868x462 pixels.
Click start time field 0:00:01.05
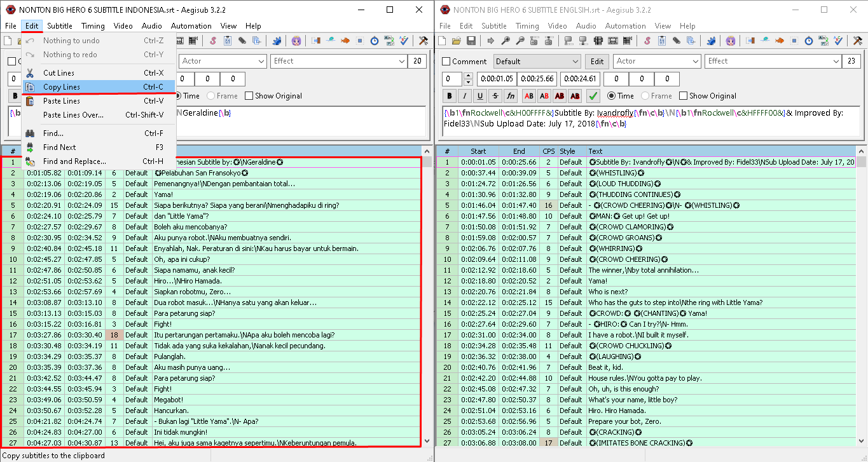click(x=497, y=79)
